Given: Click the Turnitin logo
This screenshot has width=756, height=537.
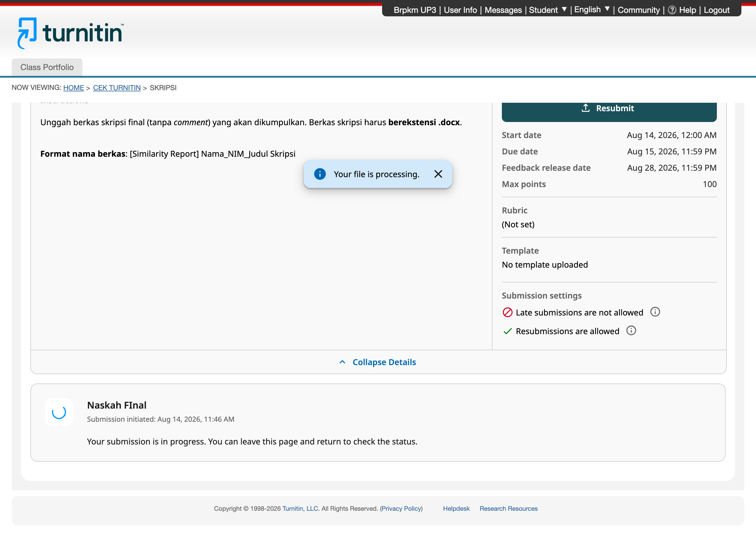Looking at the screenshot, I should click(70, 33).
